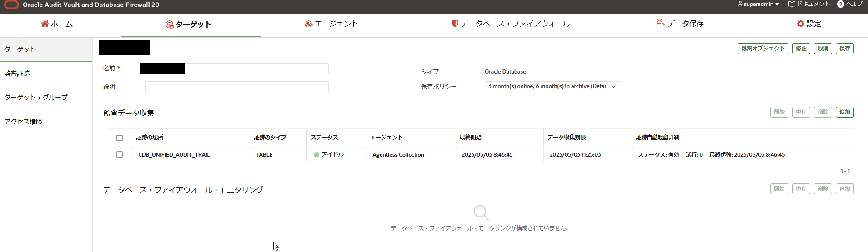
Task: Sort by エージェント column header
Action: tap(386, 138)
